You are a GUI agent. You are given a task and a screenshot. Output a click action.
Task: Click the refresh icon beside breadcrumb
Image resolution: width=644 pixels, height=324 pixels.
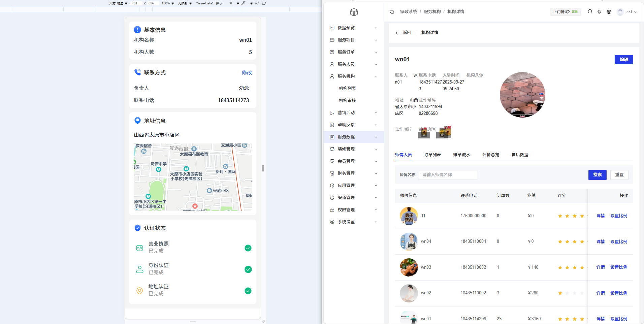[392, 12]
